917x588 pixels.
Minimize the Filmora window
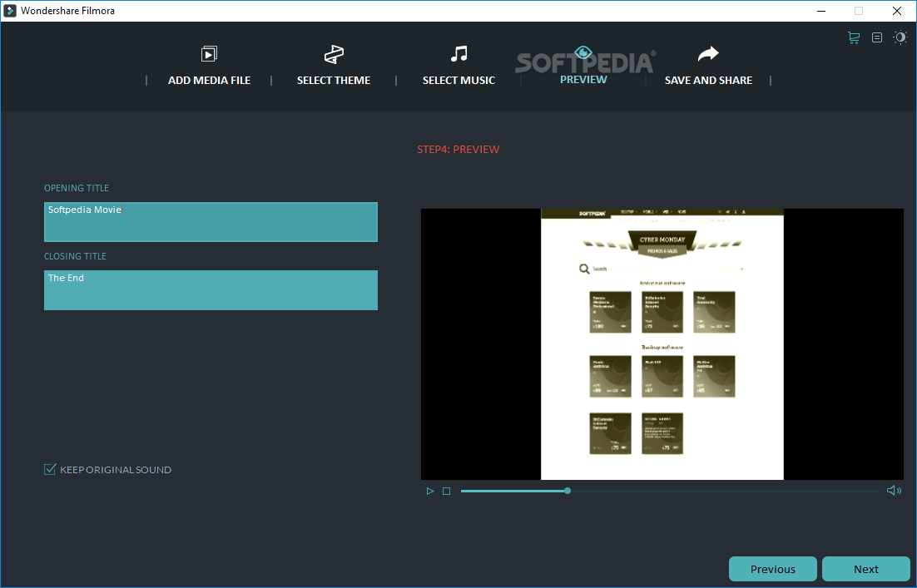coord(821,11)
